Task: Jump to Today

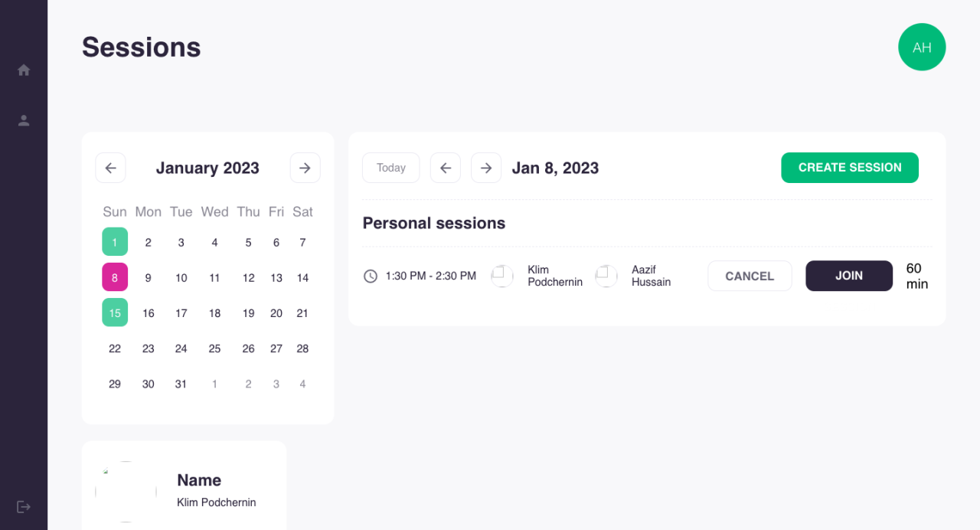Action: click(x=391, y=168)
